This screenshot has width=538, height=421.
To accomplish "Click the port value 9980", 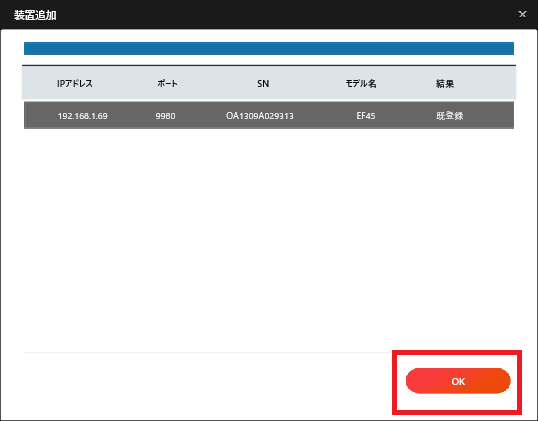I will pos(165,116).
